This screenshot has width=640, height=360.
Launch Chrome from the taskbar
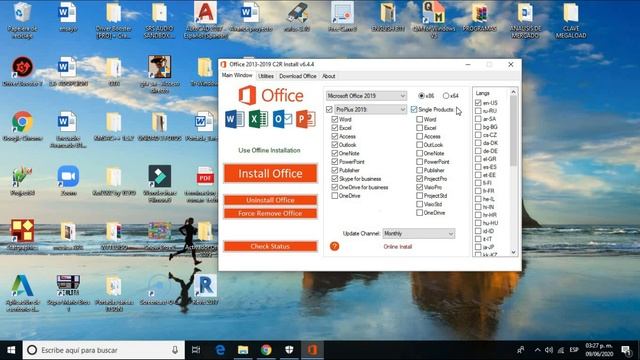[x=266, y=350]
